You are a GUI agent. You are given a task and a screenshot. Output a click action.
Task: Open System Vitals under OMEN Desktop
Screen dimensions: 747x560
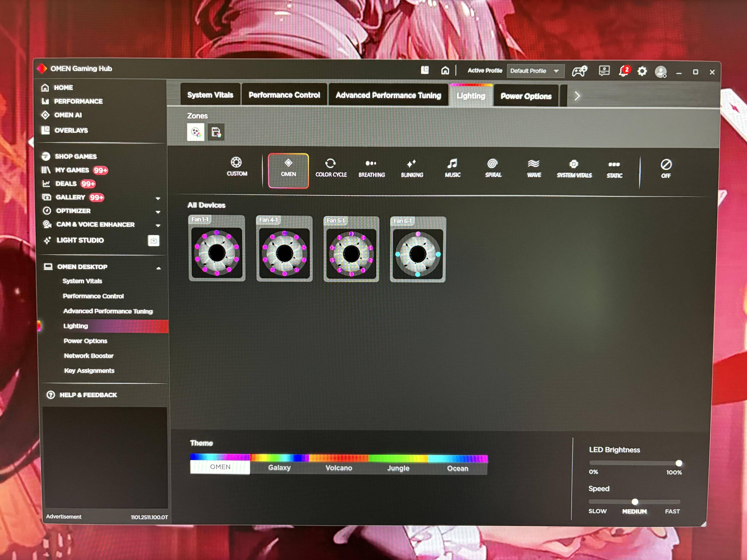coord(82,281)
